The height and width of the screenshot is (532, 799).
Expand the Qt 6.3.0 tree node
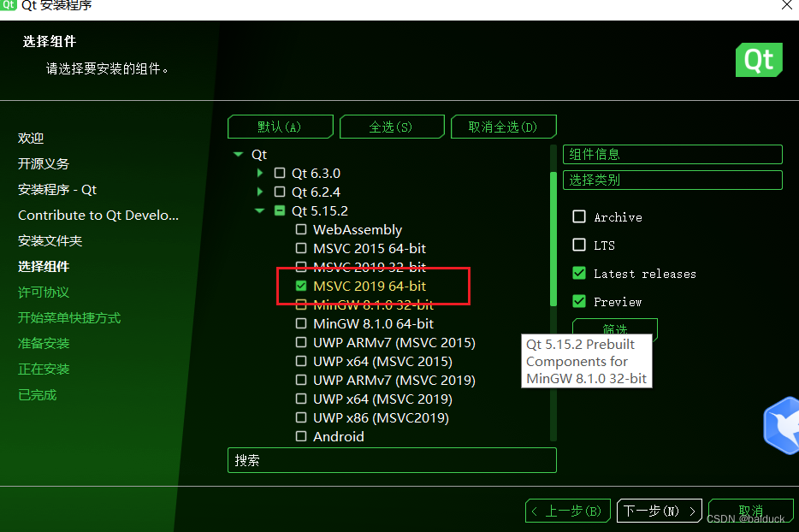click(x=259, y=173)
